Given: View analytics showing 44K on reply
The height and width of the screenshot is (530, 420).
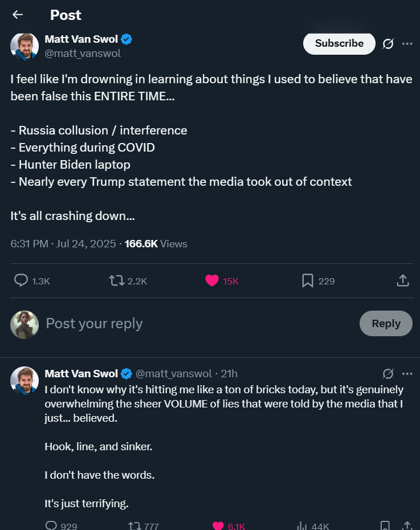Looking at the screenshot, I should point(303,525).
